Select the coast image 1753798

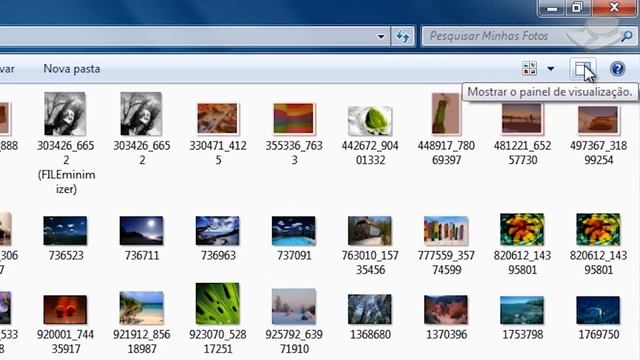click(522, 310)
